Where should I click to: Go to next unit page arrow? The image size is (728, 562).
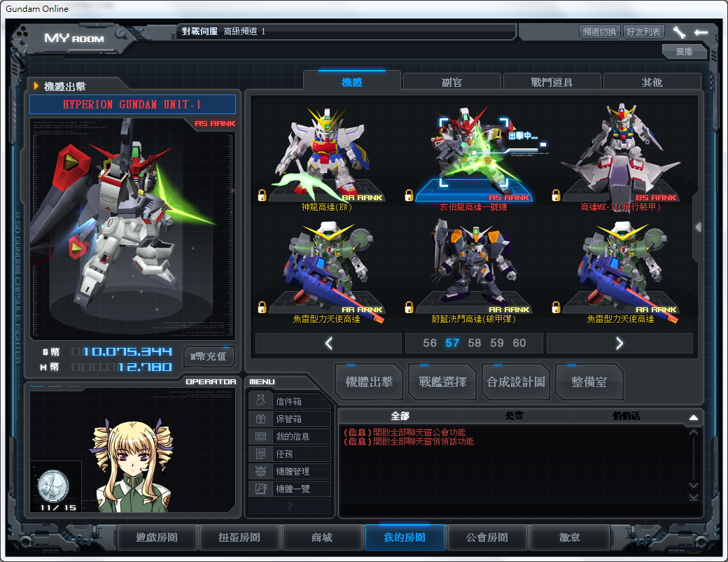pos(619,343)
